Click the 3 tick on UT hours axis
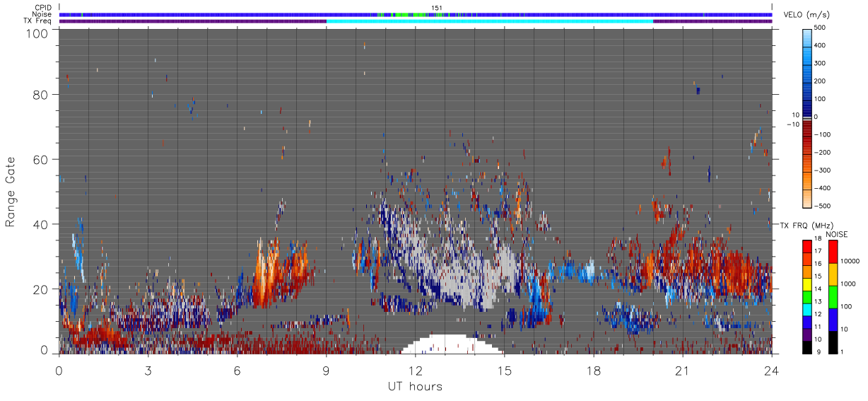Screen dimensions: 868x401 [148, 371]
